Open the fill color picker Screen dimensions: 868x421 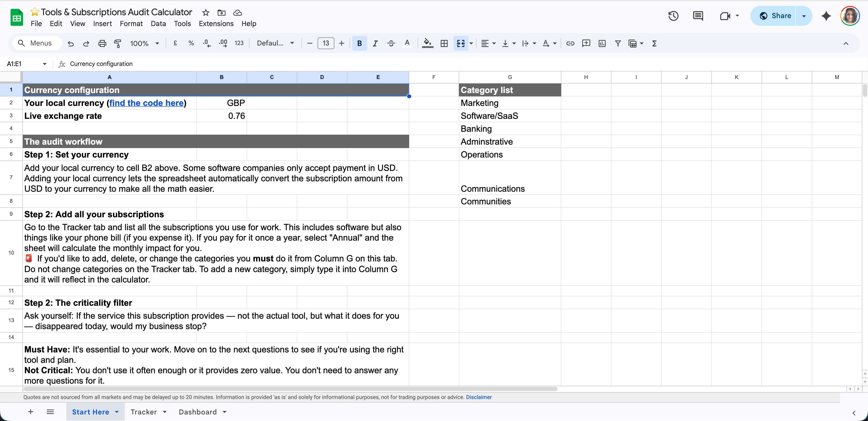coord(427,43)
